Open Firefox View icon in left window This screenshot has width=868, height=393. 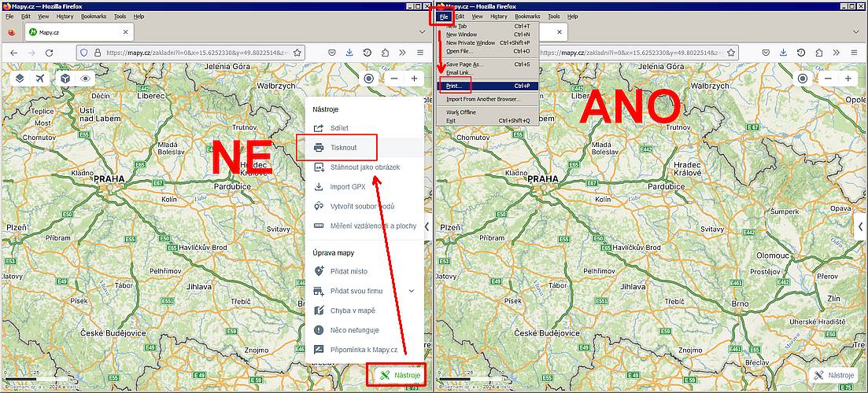click(x=12, y=32)
